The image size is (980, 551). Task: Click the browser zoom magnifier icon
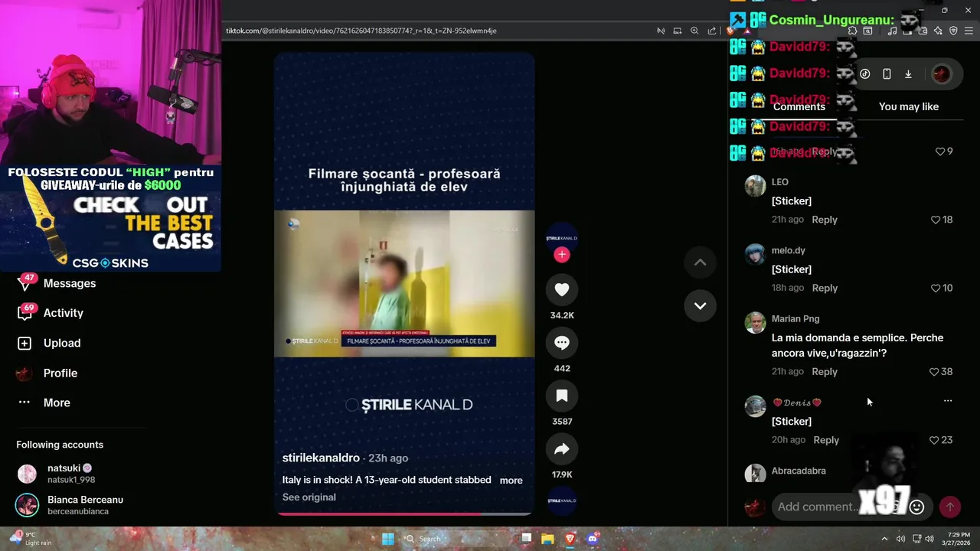694,31
